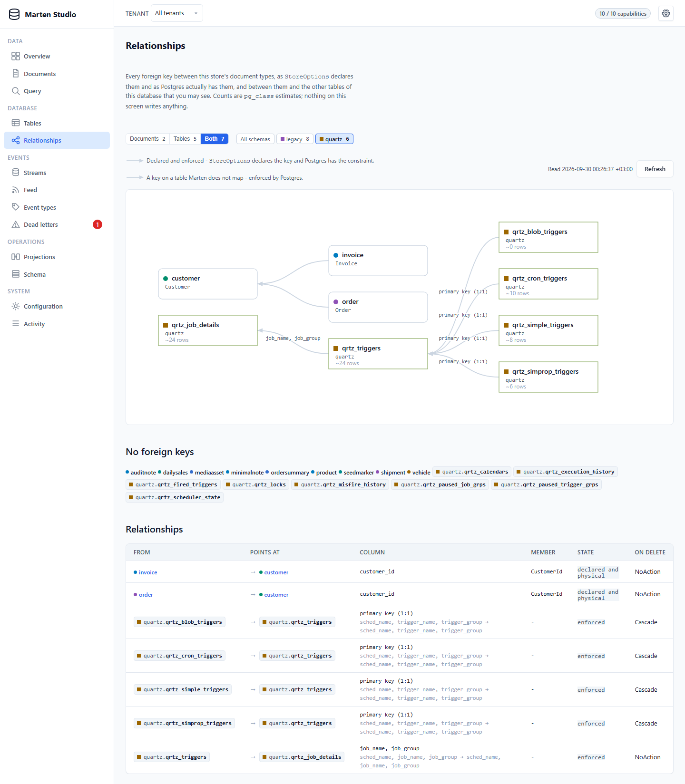This screenshot has width=685, height=784.
Task: Open the invoice link in Relationships table
Action: [148, 572]
